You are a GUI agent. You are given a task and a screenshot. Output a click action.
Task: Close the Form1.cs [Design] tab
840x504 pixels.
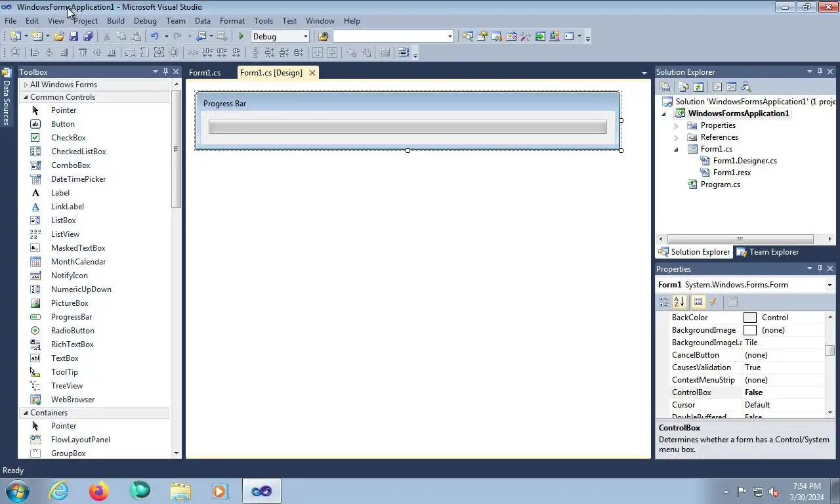[312, 73]
